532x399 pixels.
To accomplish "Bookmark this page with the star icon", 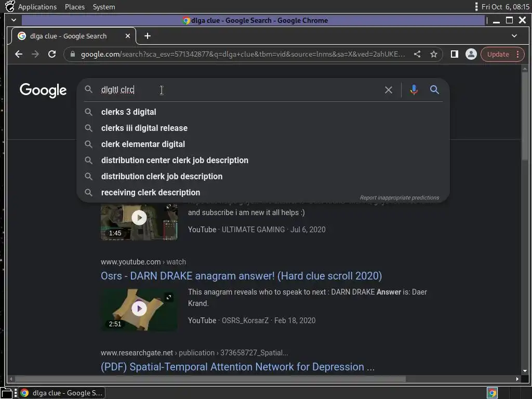I will point(434,54).
